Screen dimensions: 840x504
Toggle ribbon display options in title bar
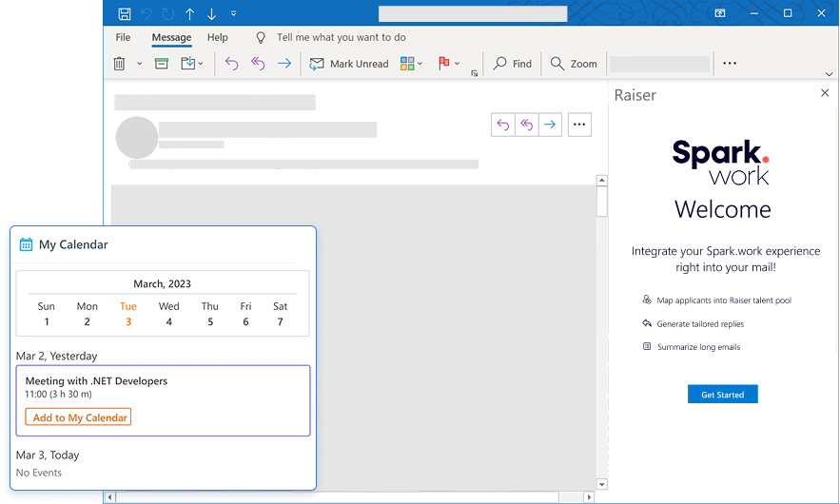click(x=720, y=13)
